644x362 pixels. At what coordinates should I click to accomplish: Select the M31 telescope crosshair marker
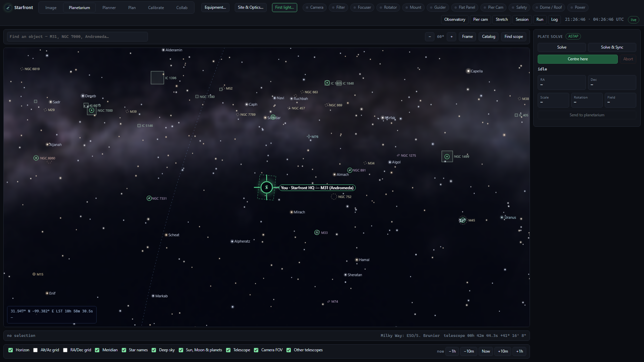[x=267, y=187]
